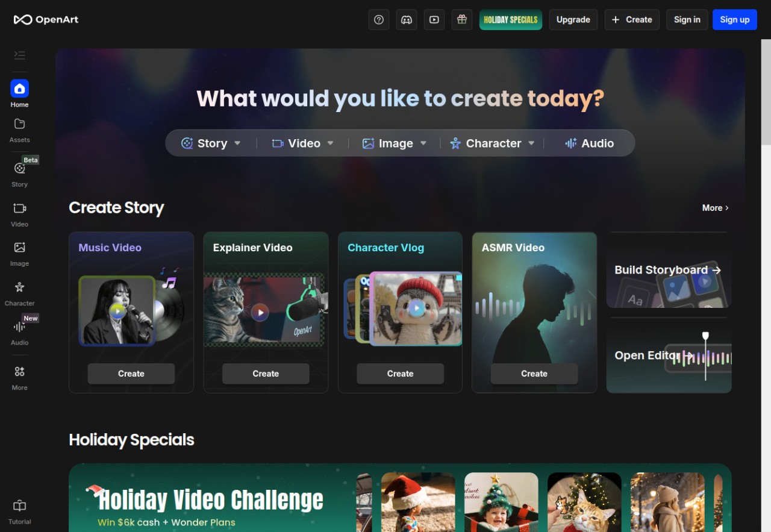Click the gift box icon
The image size is (771, 532).
[x=462, y=19]
